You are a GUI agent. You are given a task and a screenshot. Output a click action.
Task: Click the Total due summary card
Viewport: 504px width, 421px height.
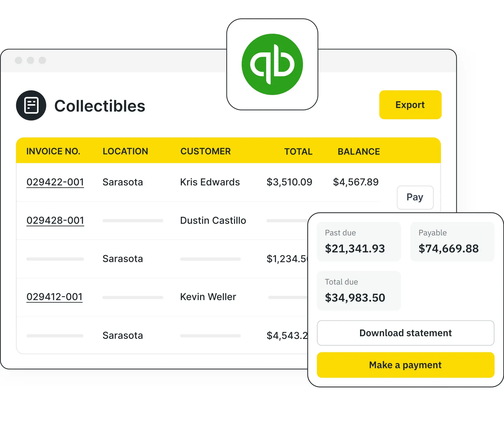359,291
